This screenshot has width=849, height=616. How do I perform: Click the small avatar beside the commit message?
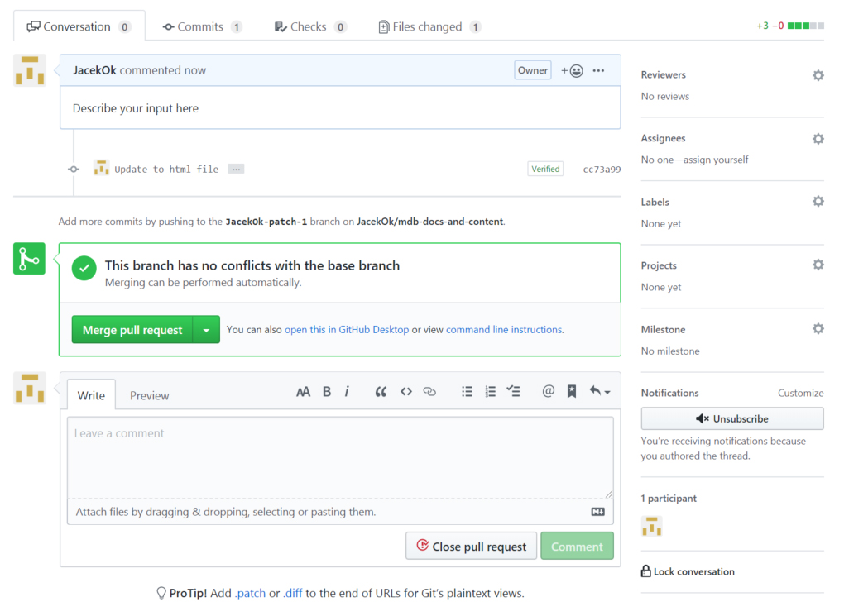tap(101, 168)
